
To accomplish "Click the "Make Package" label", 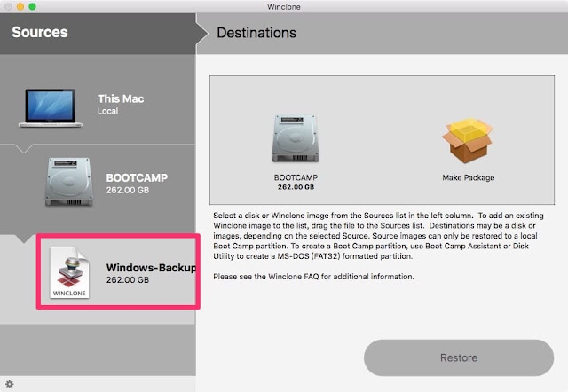I will click(468, 177).
